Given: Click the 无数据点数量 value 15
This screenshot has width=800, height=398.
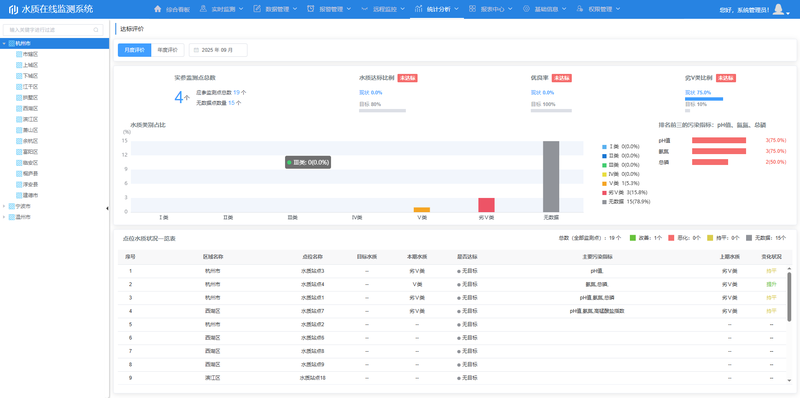Looking at the screenshot, I should (x=231, y=103).
